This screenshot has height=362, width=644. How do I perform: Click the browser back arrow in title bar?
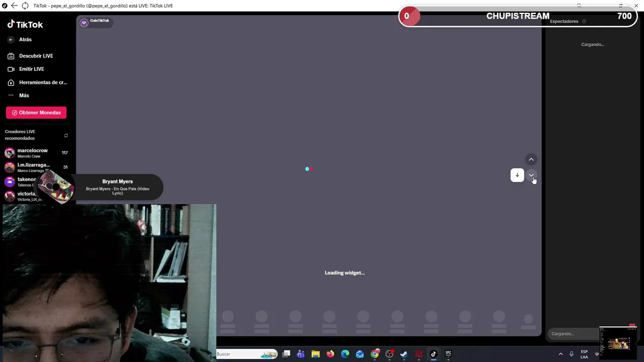(x=15, y=6)
